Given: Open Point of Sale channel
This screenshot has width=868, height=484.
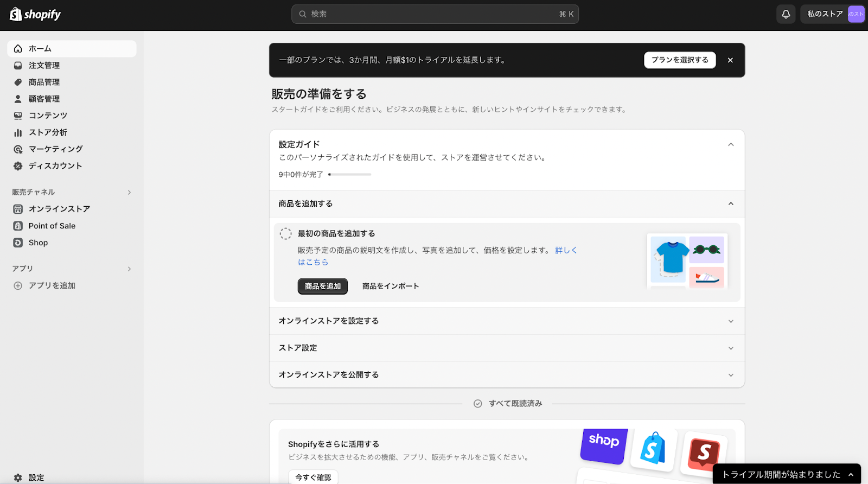Looking at the screenshot, I should pos(72,226).
